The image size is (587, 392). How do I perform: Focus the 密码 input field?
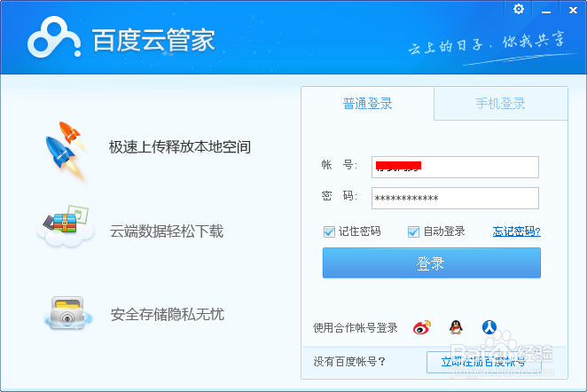(455, 198)
